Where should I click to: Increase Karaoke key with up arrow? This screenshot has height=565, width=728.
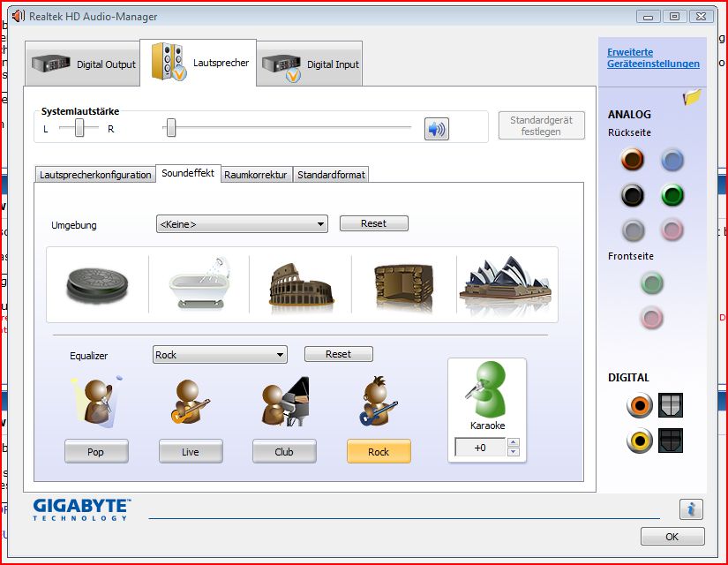[514, 442]
